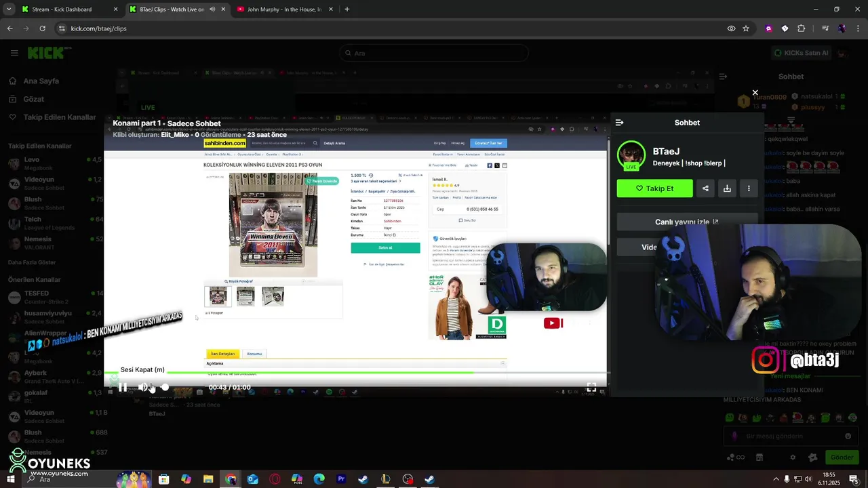
Task: Open the Telch League of Legends channel
Action: pos(54,223)
